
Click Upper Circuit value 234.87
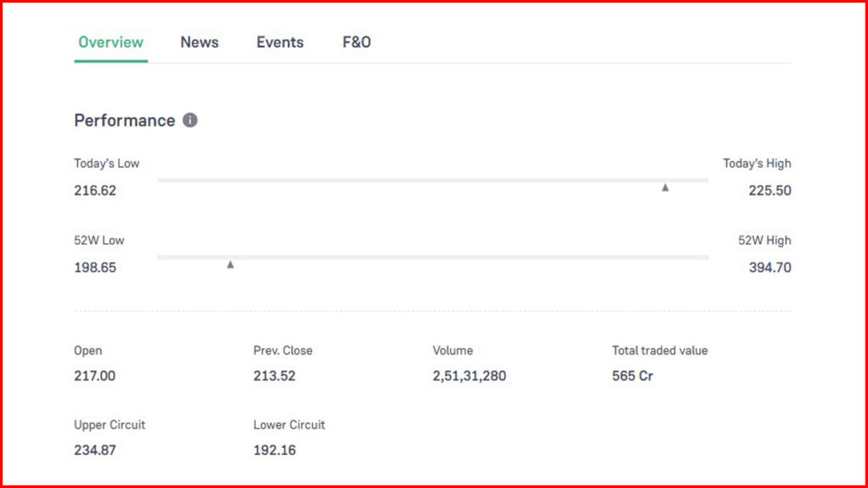(95, 450)
